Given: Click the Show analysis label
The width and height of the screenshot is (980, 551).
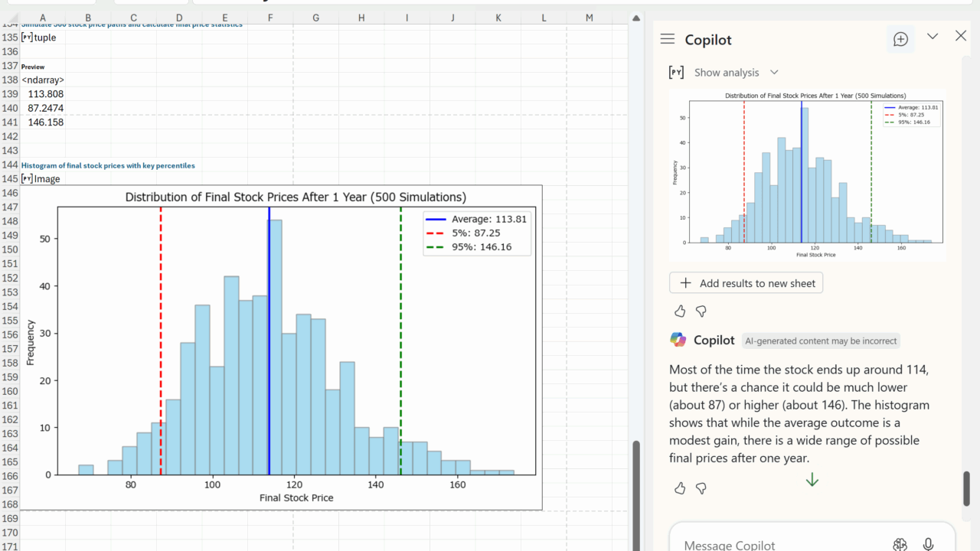Looking at the screenshot, I should pyautogui.click(x=726, y=72).
